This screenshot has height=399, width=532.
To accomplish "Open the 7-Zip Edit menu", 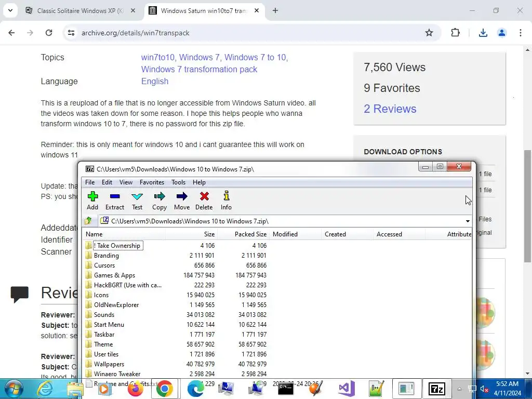I will (x=107, y=182).
